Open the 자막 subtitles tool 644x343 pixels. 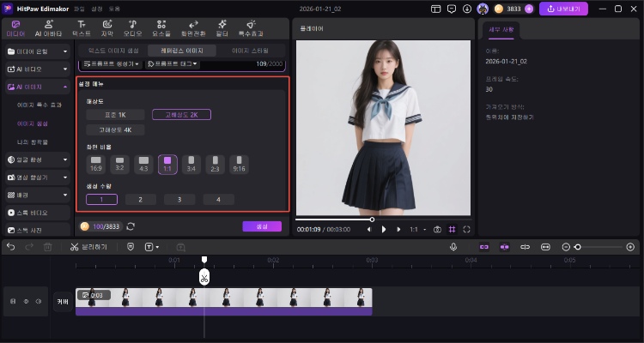(107, 28)
